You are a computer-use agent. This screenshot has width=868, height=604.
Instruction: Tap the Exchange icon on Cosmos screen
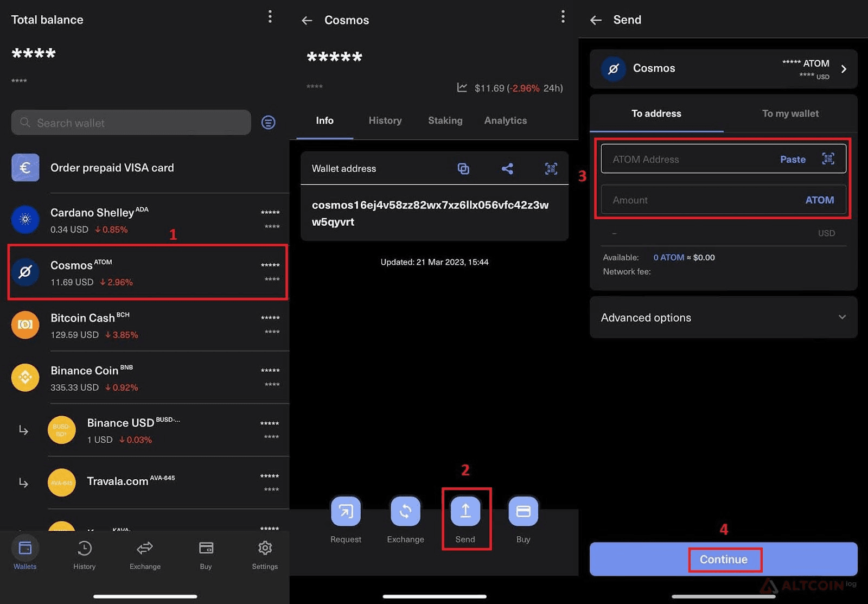pos(405,511)
